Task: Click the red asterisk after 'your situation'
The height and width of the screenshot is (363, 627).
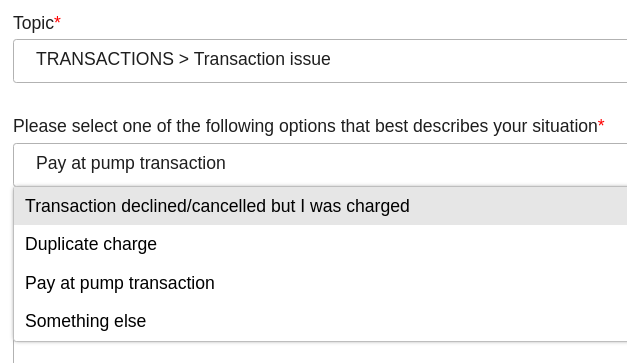Action: [601, 123]
